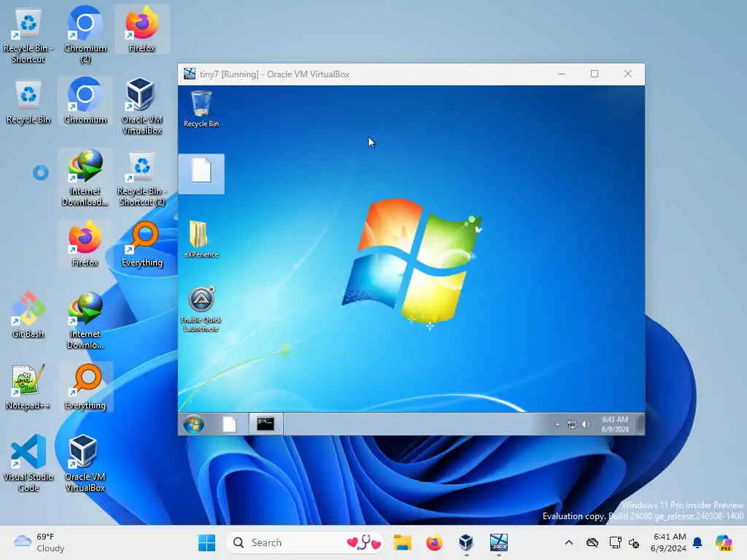
Task: Select the Git Bash desktop icon
Action: coord(28,316)
